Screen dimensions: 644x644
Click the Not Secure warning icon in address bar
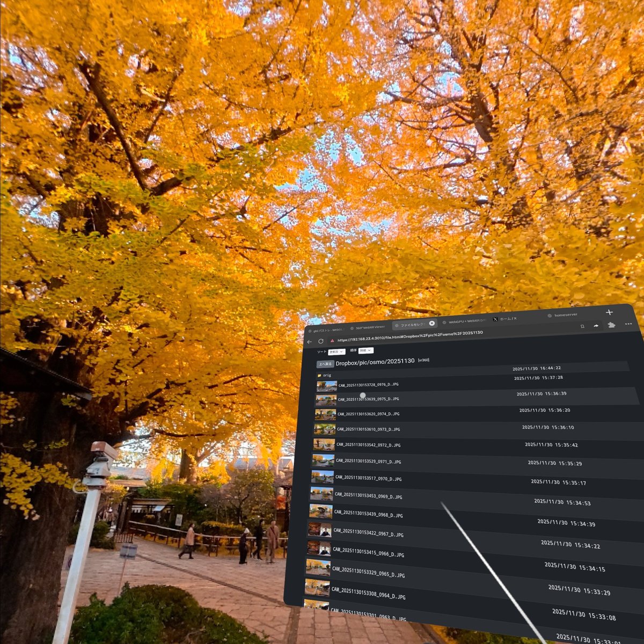[331, 341]
